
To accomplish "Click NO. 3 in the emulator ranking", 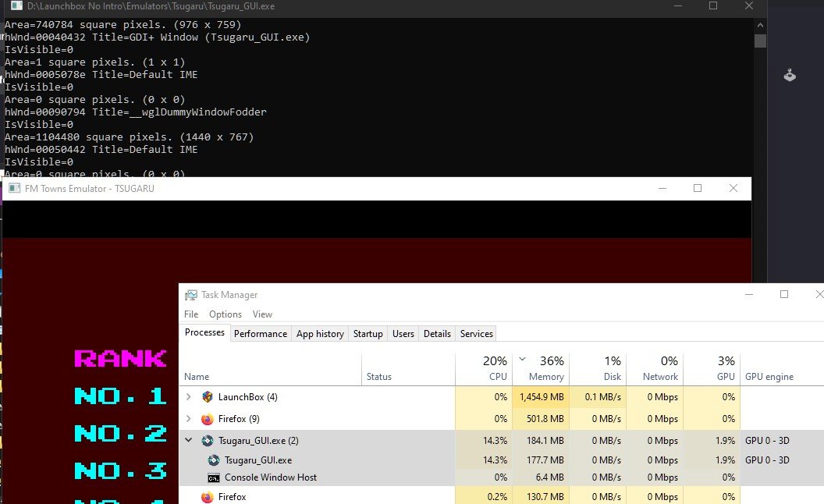I will (120, 471).
